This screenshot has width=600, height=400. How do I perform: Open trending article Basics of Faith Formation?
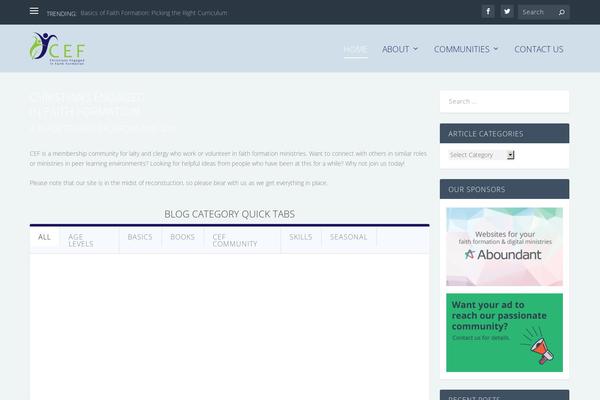coord(153,13)
